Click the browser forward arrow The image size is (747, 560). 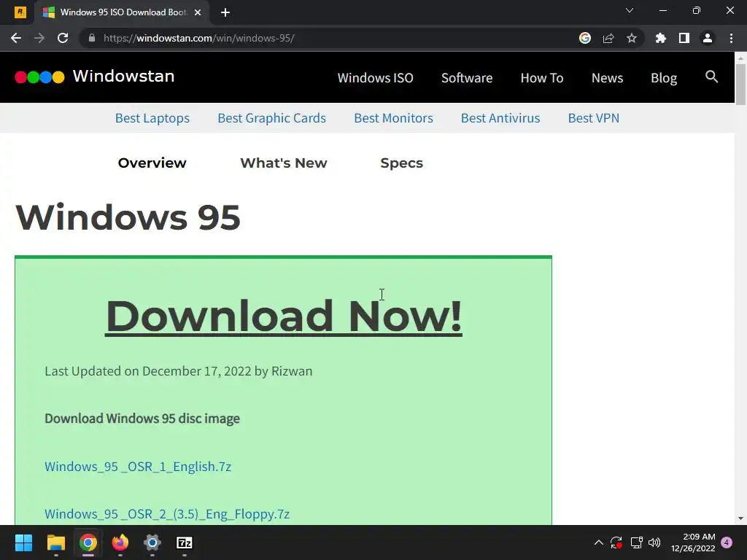pos(39,38)
